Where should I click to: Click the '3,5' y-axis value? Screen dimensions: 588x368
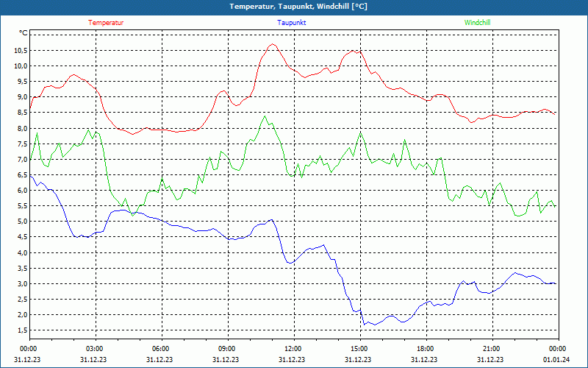coord(23,268)
